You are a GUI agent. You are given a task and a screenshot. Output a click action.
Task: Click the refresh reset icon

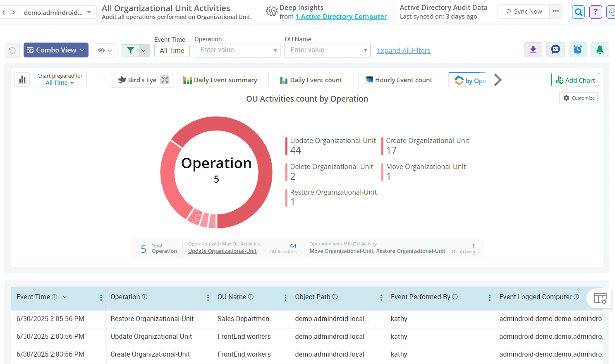pyautogui.click(x=12, y=50)
